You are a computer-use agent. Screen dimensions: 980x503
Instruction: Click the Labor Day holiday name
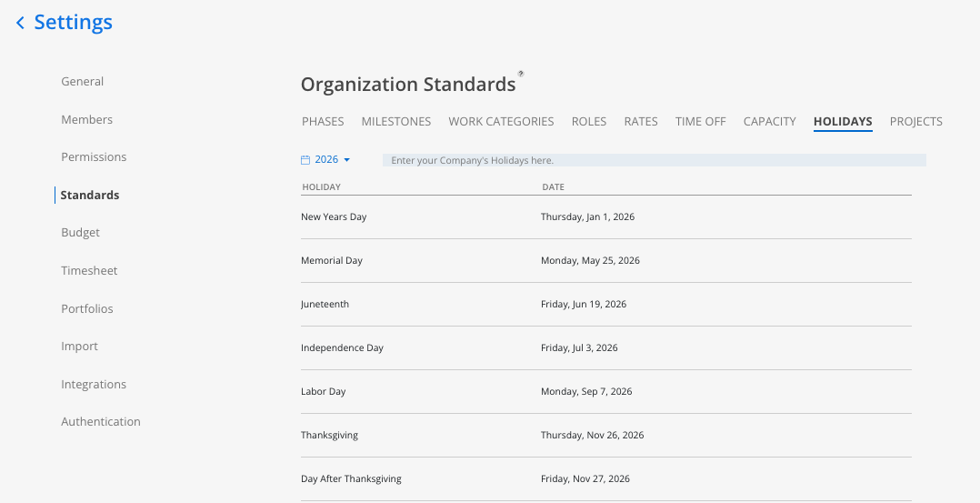(x=323, y=392)
